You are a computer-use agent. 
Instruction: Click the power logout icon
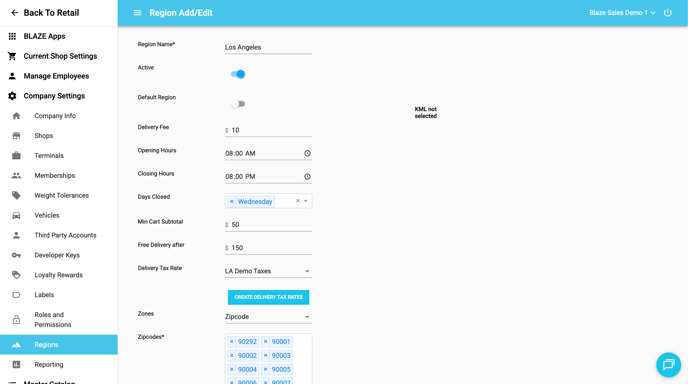point(667,13)
